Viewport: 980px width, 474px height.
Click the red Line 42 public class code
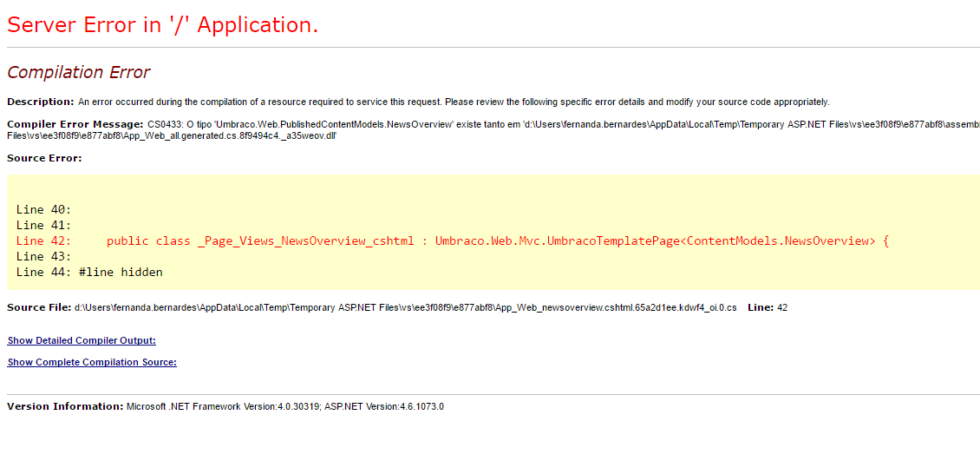point(498,240)
